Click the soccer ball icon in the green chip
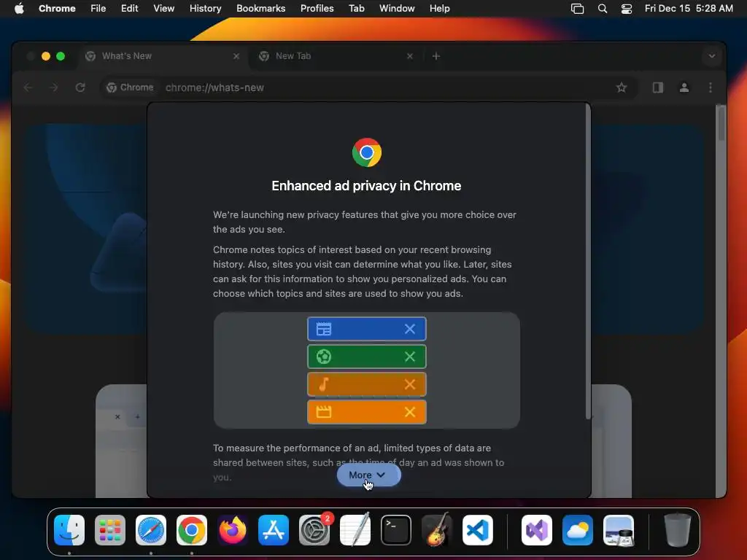The height and width of the screenshot is (560, 747). 324,357
